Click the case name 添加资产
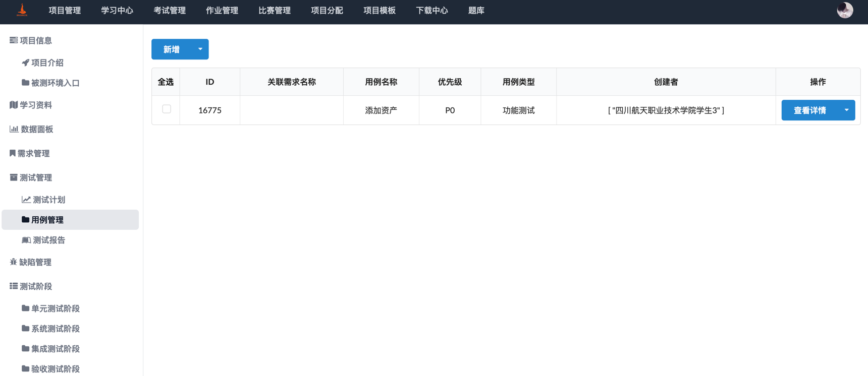The image size is (868, 376). pos(381,110)
